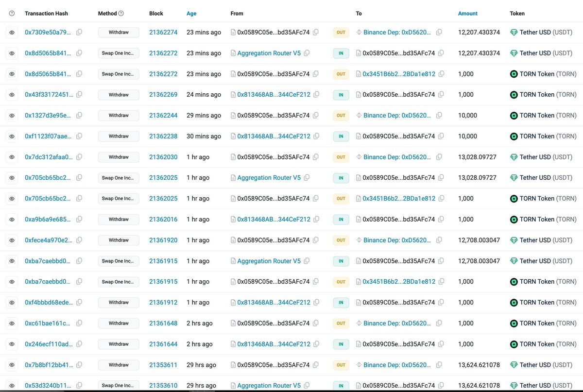Viewport: 583px width, 392px height.
Task: Open Tether USD (USDT) in block 21353611 row
Action: coord(546,365)
